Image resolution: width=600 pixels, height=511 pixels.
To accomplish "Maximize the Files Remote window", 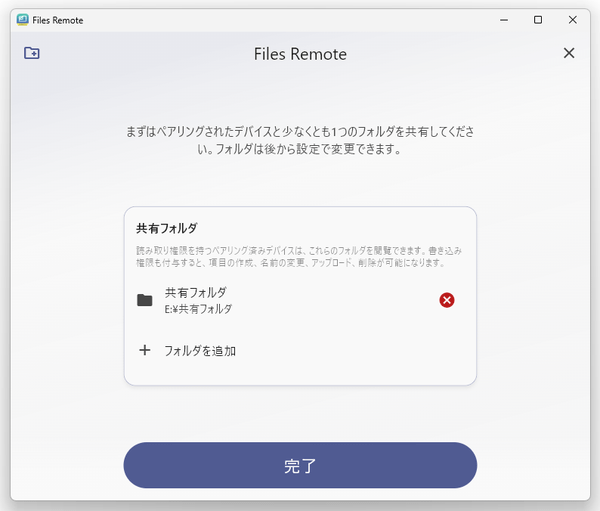I will pyautogui.click(x=538, y=20).
